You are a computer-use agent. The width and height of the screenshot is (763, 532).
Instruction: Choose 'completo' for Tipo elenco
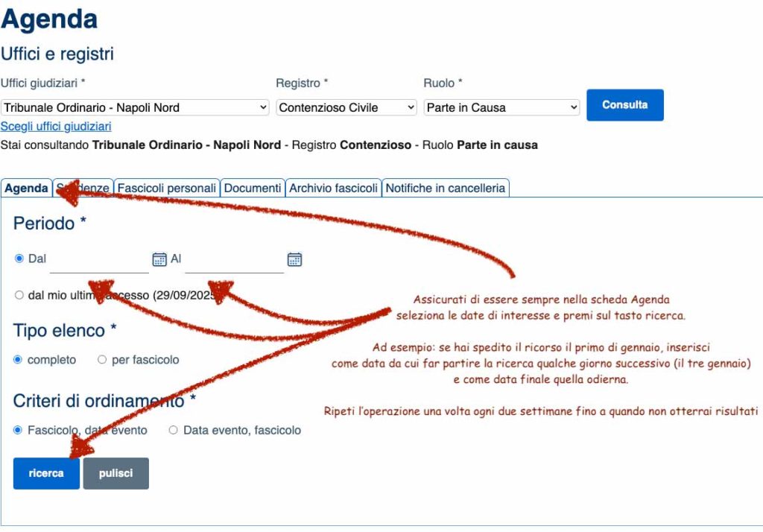[x=18, y=360]
